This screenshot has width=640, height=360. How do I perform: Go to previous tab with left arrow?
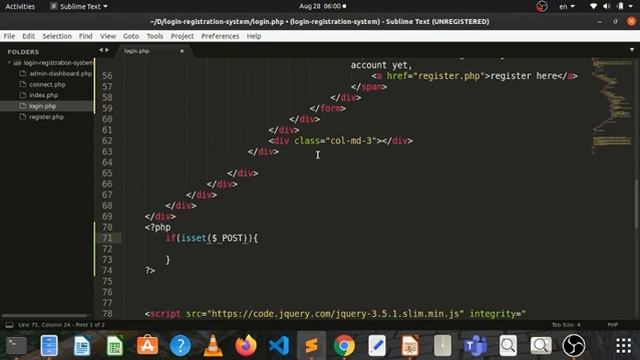100,50
